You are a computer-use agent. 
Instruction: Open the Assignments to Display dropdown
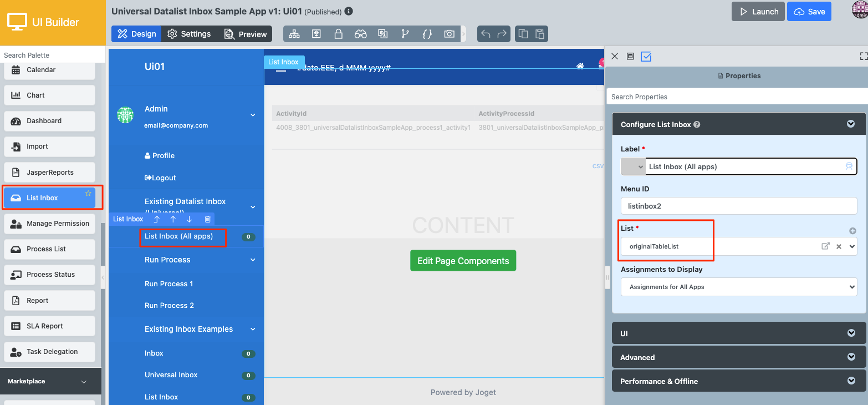[x=739, y=287]
